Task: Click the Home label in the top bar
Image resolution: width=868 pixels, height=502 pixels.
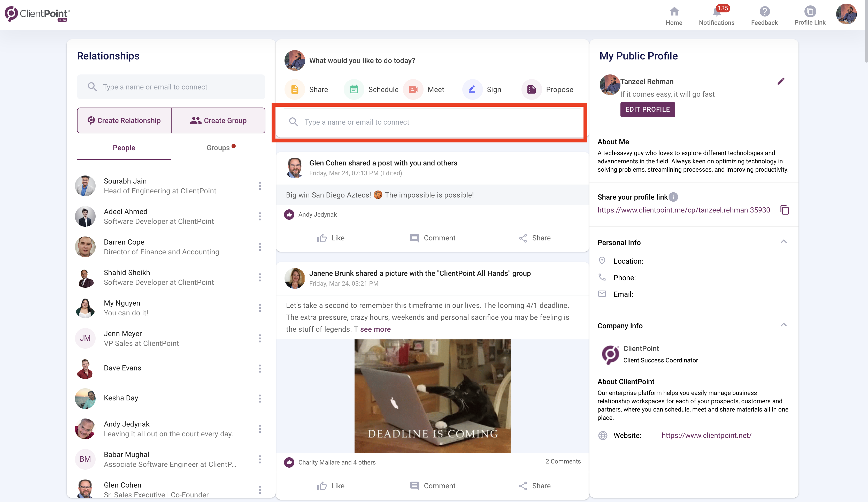Action: (x=674, y=23)
